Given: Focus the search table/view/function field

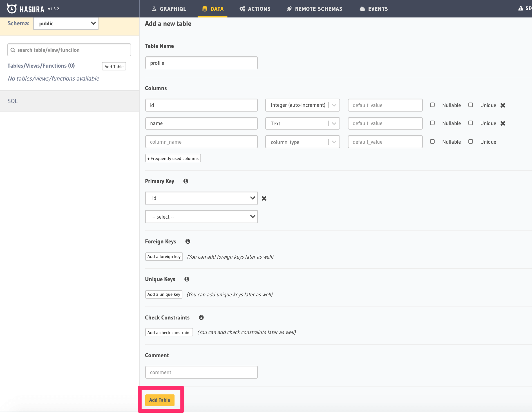Looking at the screenshot, I should point(69,50).
